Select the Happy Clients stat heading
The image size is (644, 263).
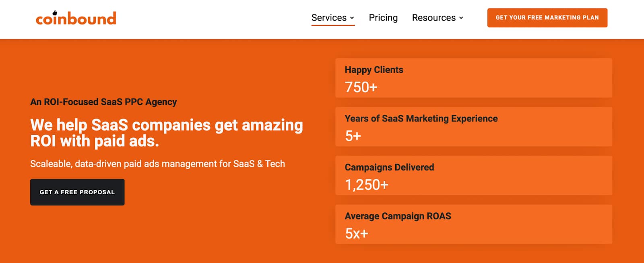coord(374,70)
